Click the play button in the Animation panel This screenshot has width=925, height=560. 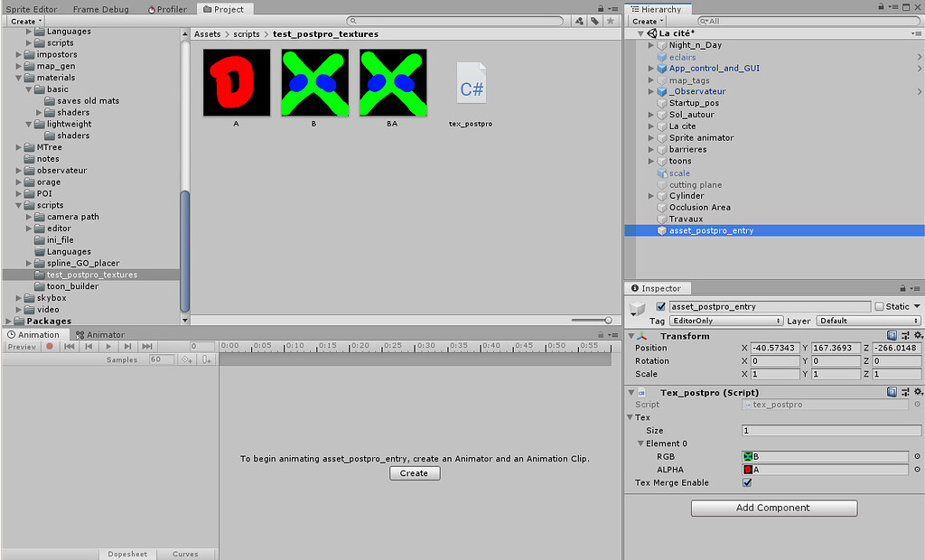[x=107, y=346]
